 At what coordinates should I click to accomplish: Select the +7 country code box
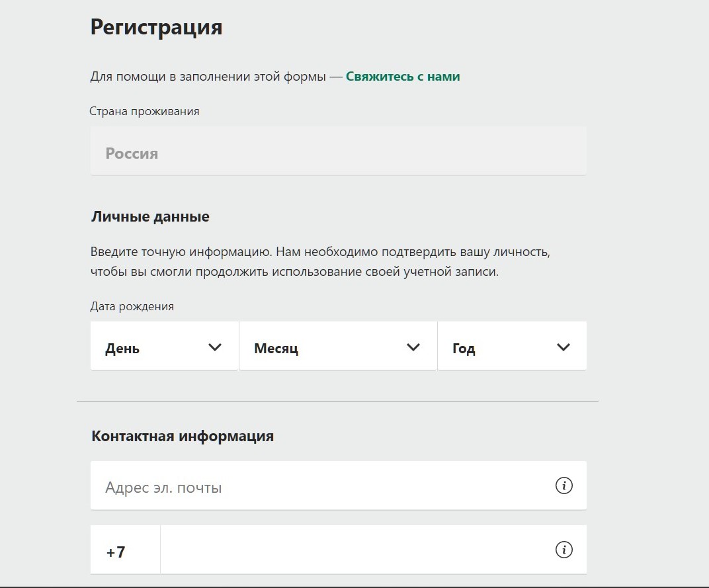[125, 550]
